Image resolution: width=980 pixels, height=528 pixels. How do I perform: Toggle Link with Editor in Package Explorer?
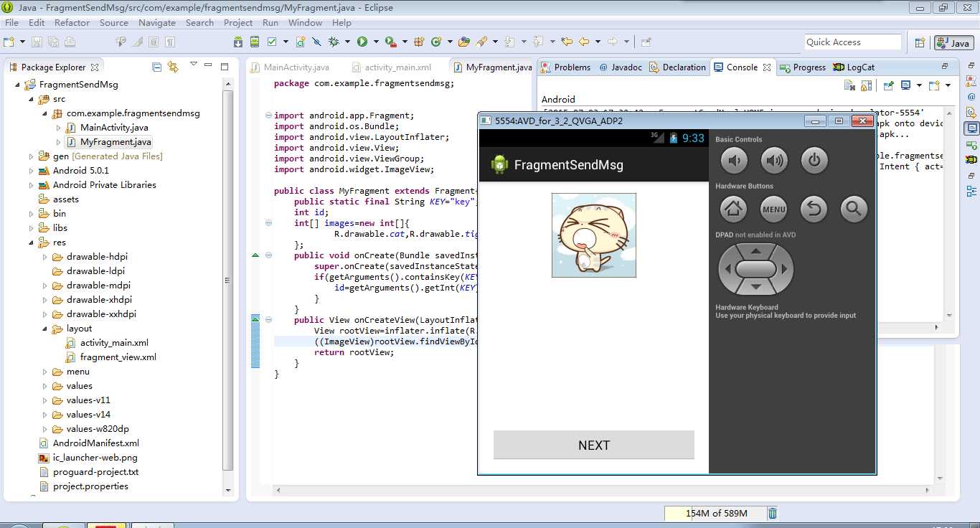(173, 67)
